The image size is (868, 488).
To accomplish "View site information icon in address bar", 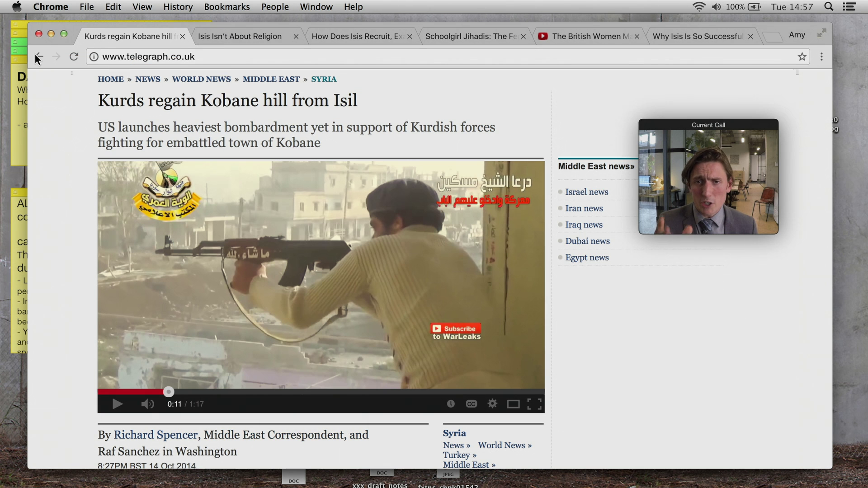I will (94, 57).
